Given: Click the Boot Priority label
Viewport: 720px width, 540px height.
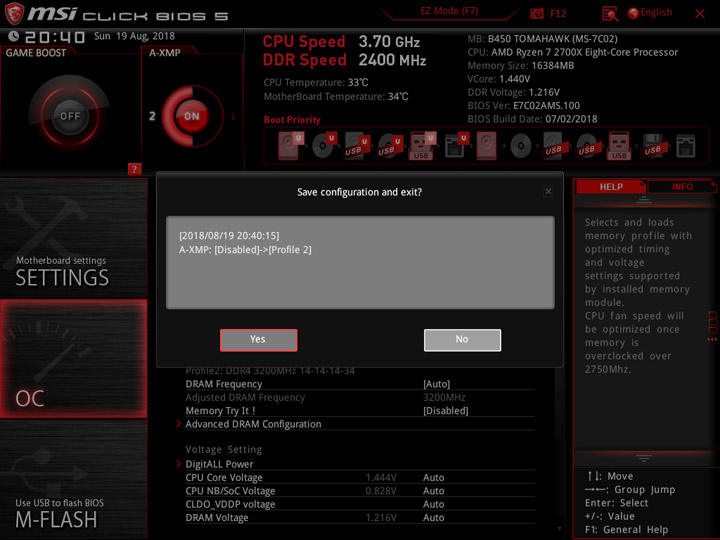Looking at the screenshot, I should pos(292,120).
